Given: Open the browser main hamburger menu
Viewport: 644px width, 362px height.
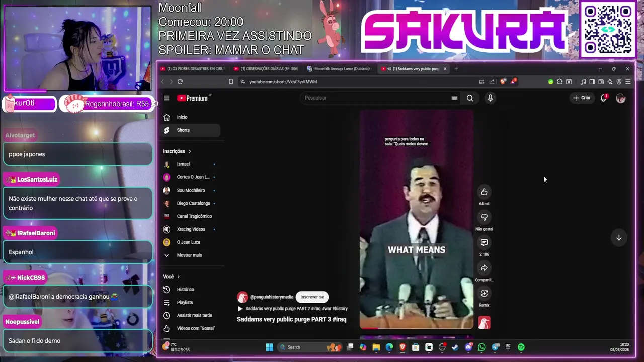Looking at the screenshot, I should pyautogui.click(x=627, y=82).
